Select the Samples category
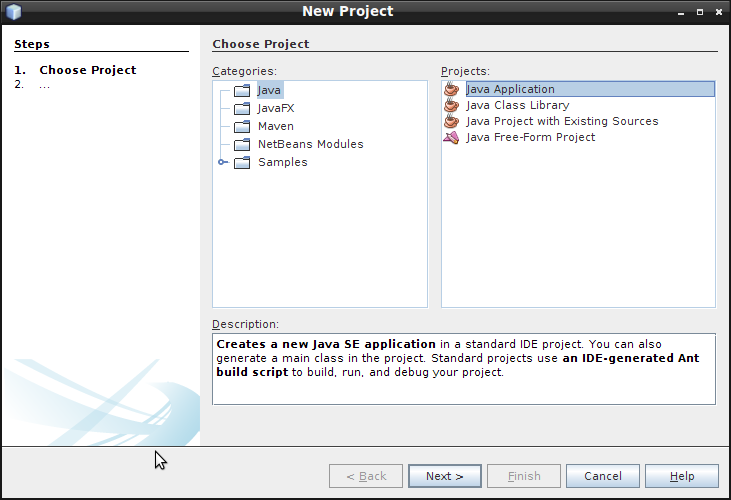Image resolution: width=731 pixels, height=500 pixels. point(282,162)
